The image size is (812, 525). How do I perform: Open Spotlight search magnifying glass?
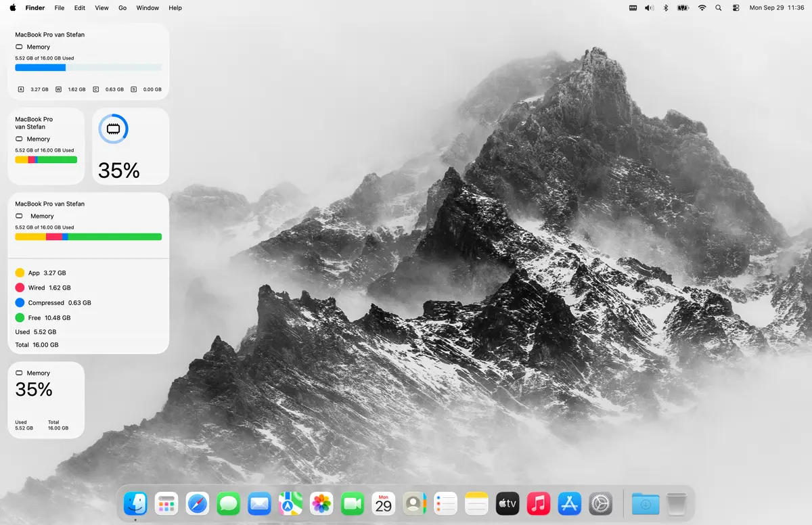pyautogui.click(x=718, y=8)
